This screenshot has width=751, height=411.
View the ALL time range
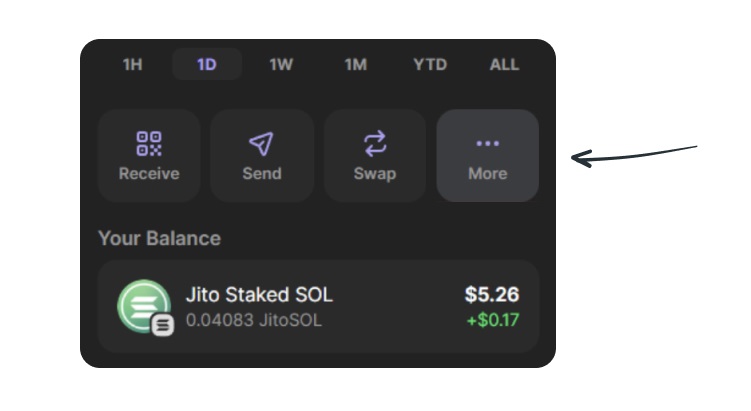[504, 64]
